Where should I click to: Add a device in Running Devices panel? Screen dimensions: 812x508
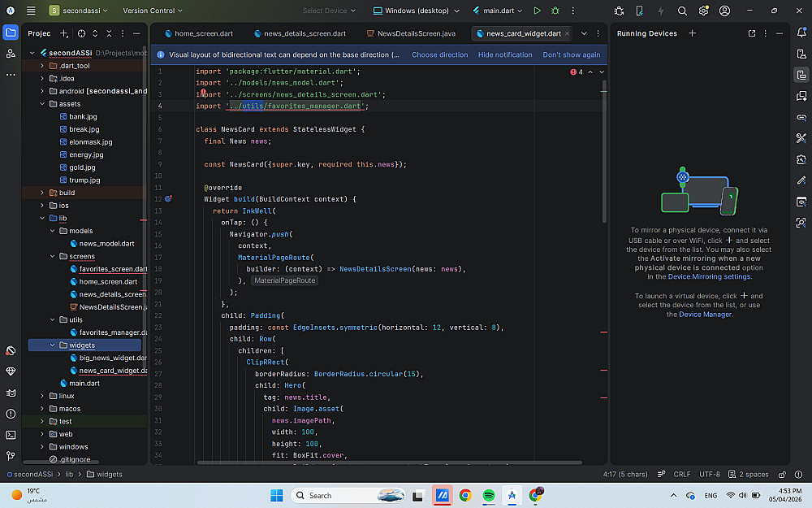click(x=693, y=33)
